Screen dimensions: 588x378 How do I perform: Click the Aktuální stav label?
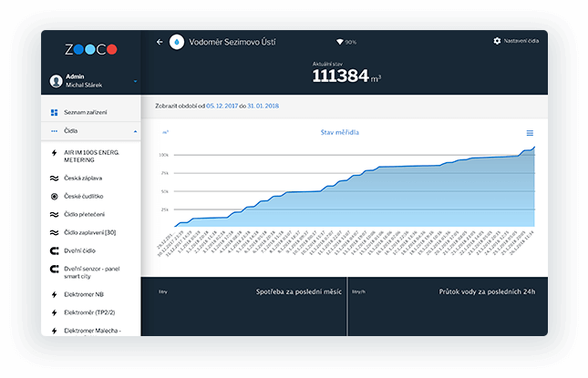(327, 64)
